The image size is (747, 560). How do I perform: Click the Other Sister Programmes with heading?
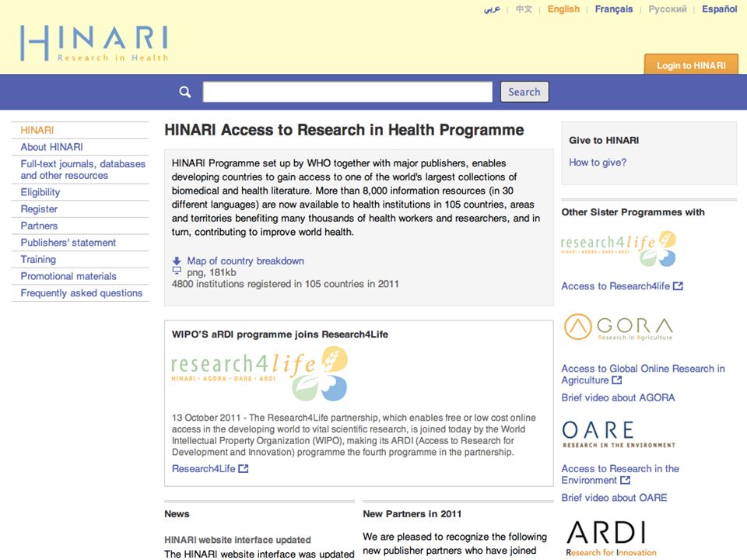(x=633, y=212)
